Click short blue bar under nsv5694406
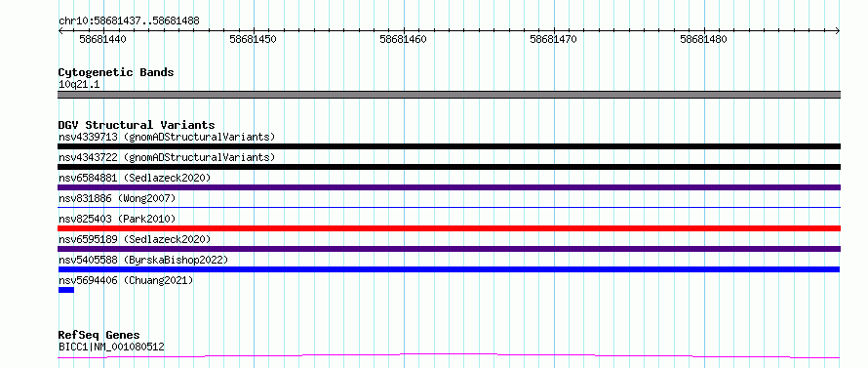The image size is (868, 368). pyautogui.click(x=66, y=290)
